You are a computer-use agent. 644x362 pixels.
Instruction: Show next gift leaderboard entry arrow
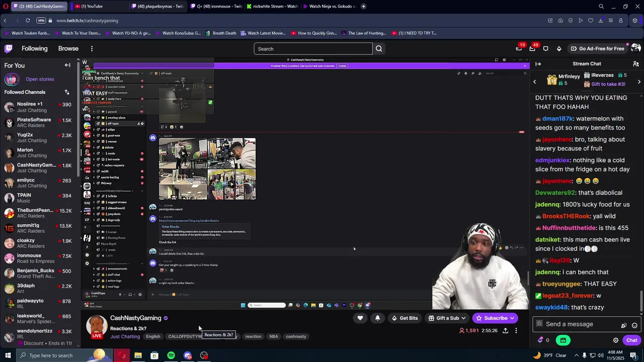tap(639, 81)
